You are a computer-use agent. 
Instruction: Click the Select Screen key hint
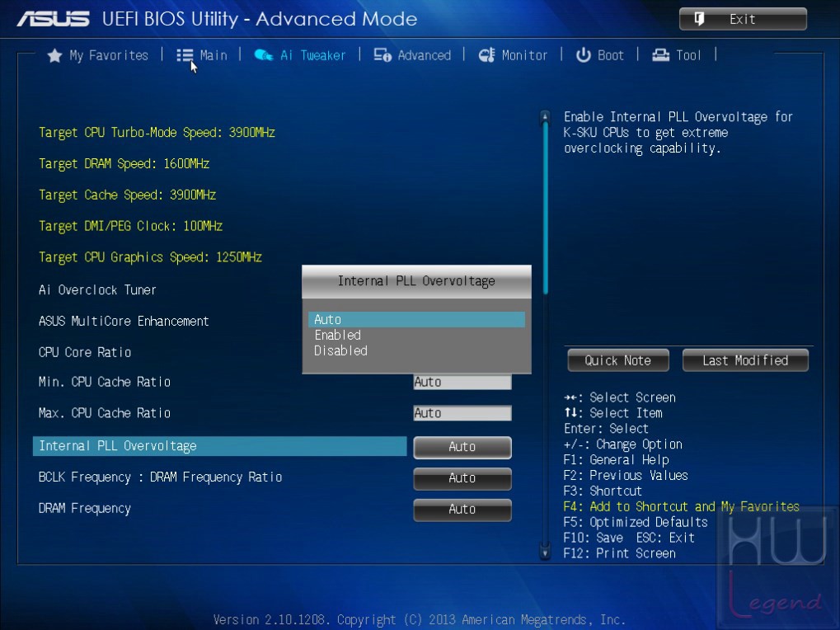tap(620, 397)
